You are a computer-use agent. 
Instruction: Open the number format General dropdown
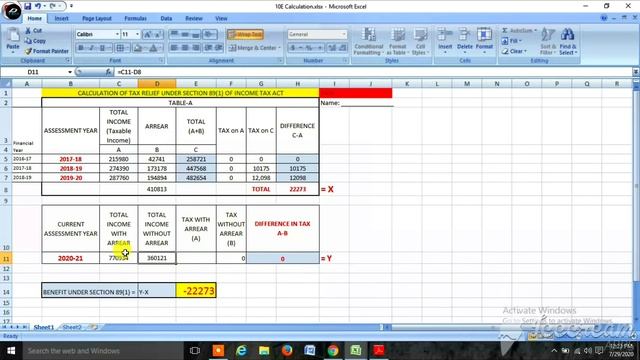344,34
